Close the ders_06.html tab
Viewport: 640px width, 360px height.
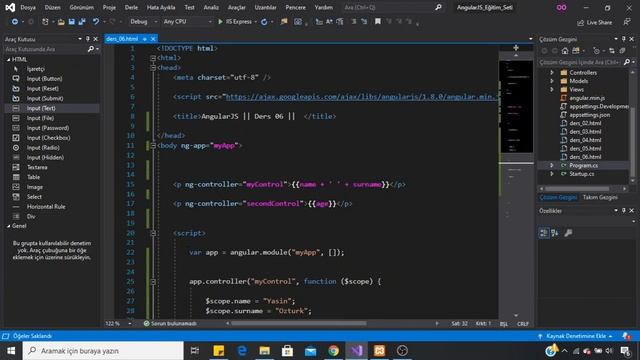(x=153, y=39)
